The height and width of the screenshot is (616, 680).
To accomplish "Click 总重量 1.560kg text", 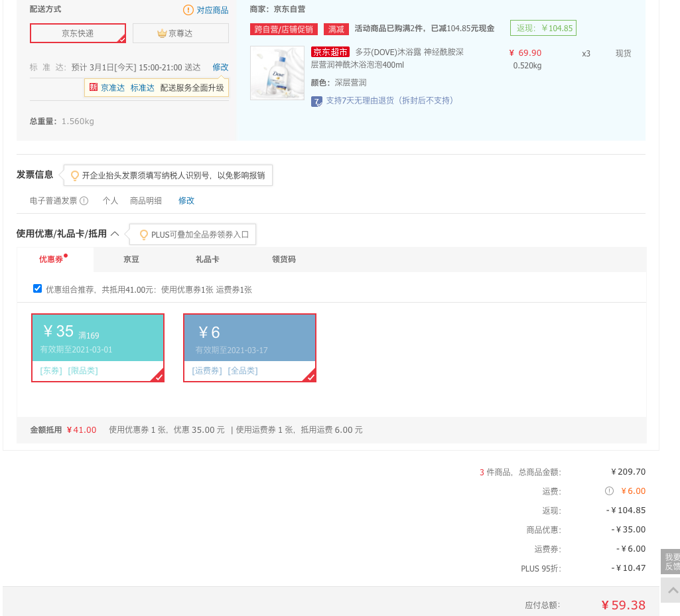I will tap(62, 121).
